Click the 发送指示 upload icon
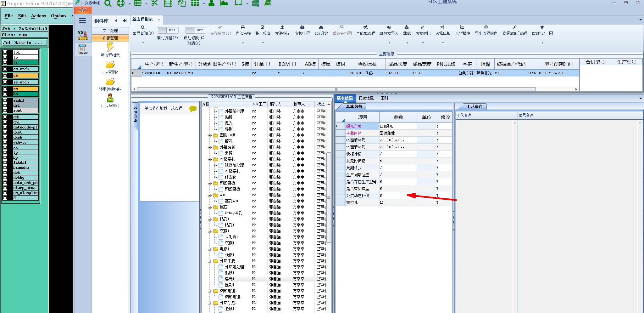 pyautogui.click(x=282, y=27)
